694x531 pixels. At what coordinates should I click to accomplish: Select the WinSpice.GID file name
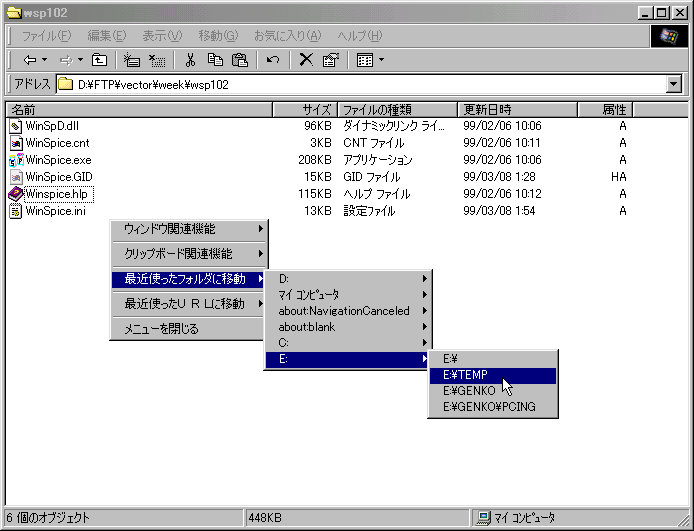[59, 177]
